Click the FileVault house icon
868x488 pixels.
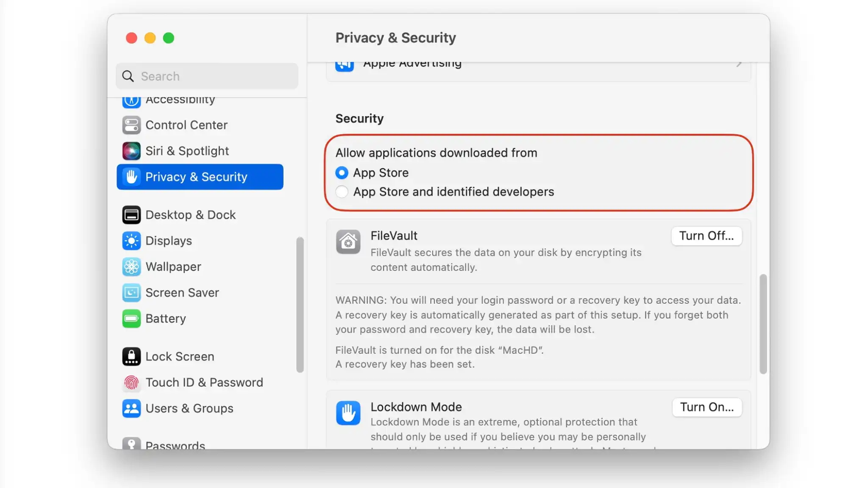(348, 242)
